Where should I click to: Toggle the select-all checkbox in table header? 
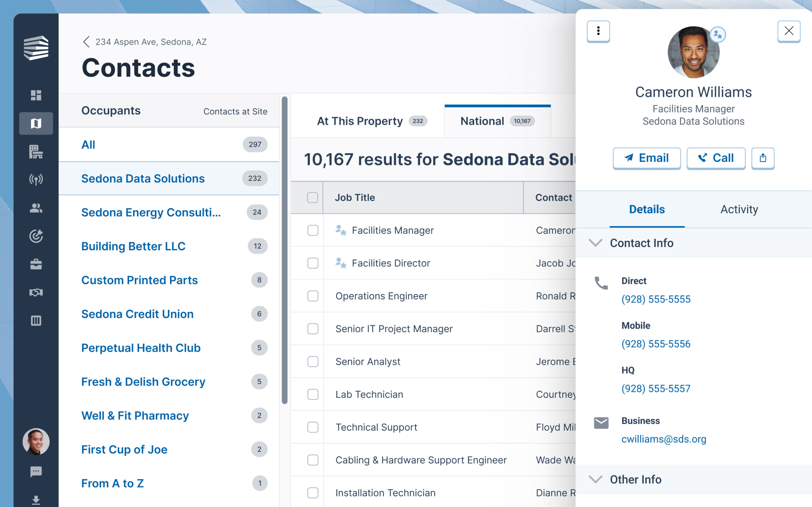pos(312,197)
